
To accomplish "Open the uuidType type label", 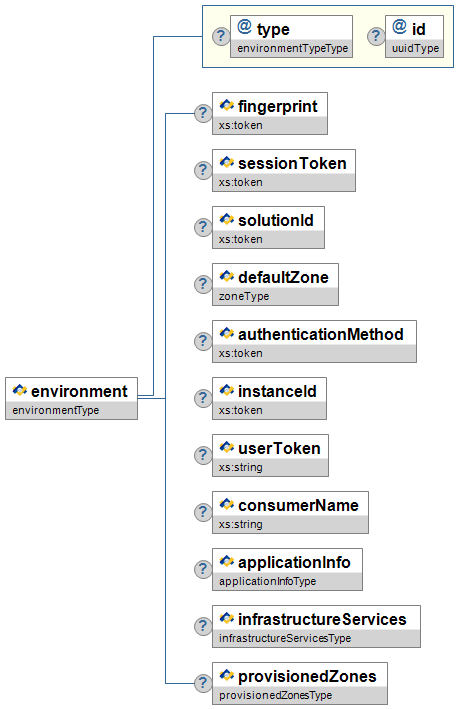I will pos(416,48).
